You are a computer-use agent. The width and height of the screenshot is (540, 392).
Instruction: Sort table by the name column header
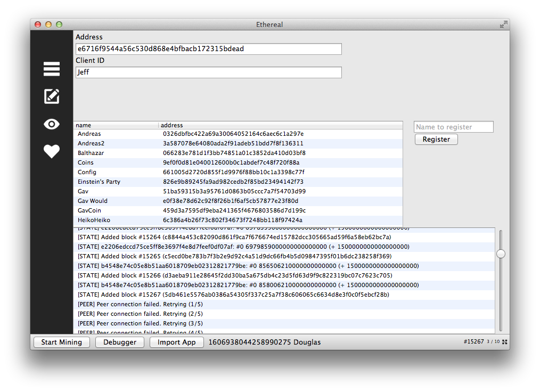tap(116, 125)
